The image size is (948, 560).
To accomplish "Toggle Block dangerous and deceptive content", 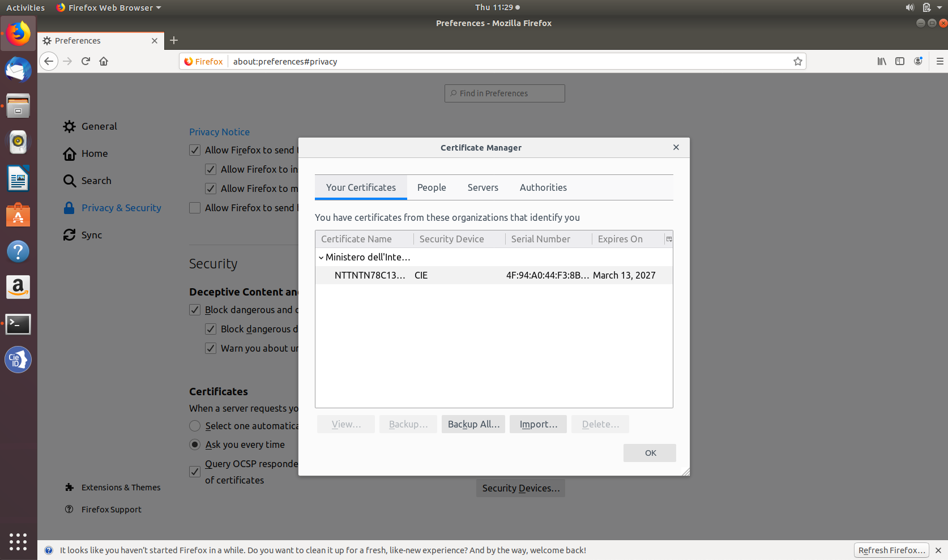I will pyautogui.click(x=195, y=310).
